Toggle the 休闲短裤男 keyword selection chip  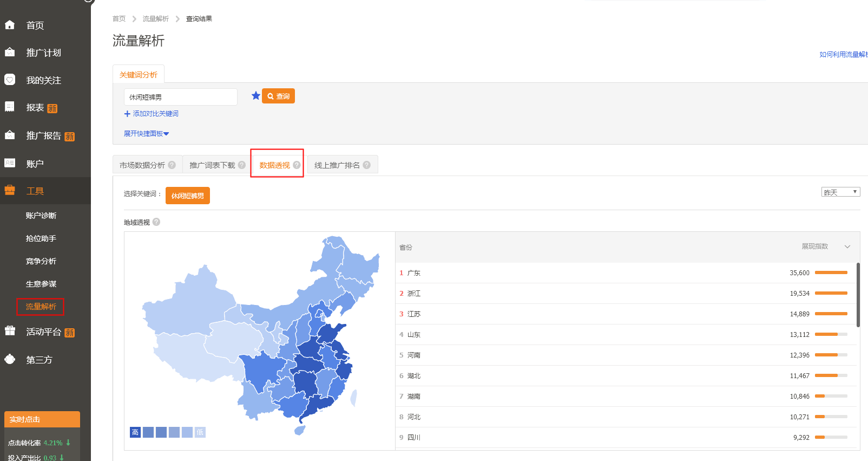click(x=187, y=196)
